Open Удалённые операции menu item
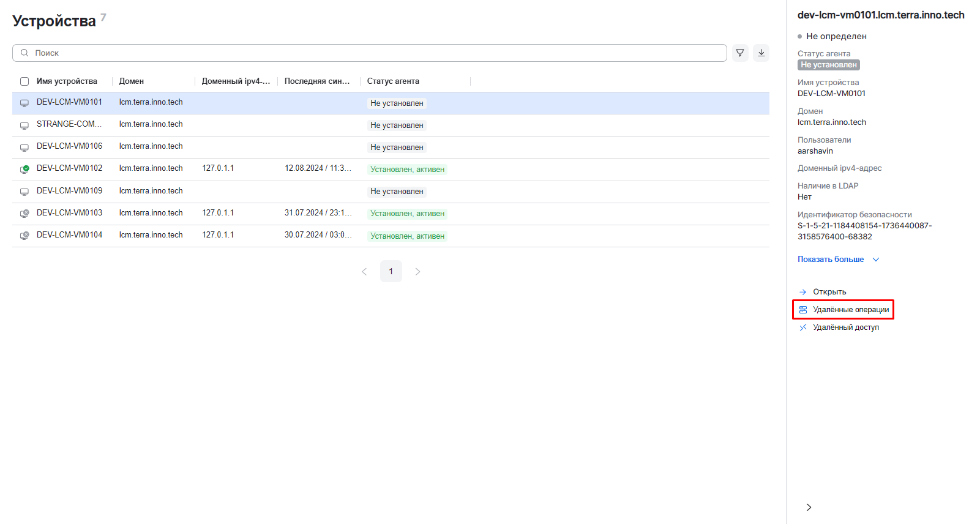Image resolution: width=980 pixels, height=524 pixels. point(850,310)
